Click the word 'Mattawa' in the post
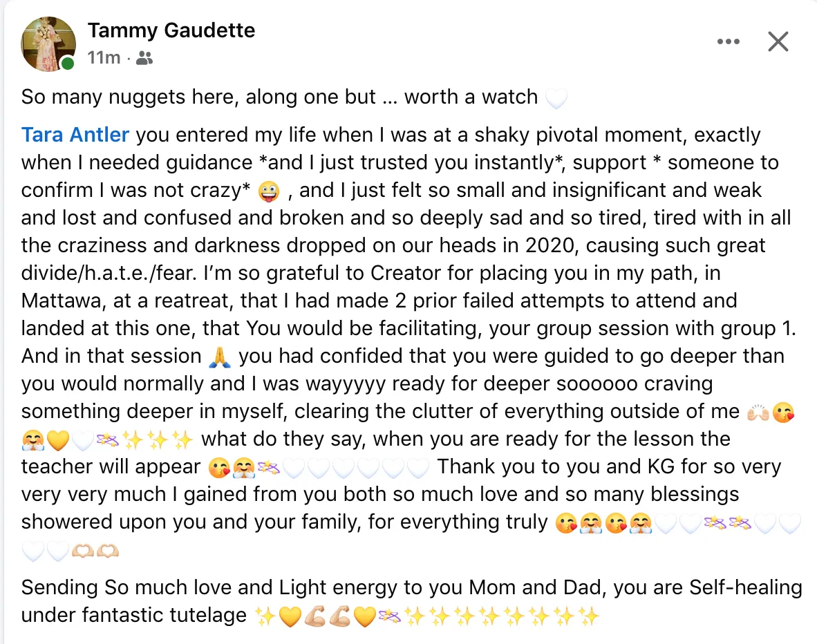Image resolution: width=817 pixels, height=644 pixels. [x=61, y=301]
